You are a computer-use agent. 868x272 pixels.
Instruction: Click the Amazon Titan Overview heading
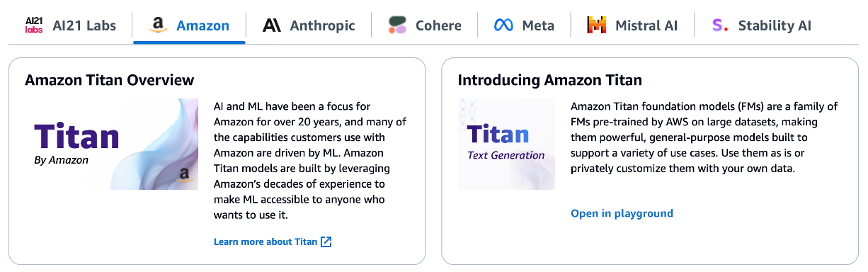(109, 79)
